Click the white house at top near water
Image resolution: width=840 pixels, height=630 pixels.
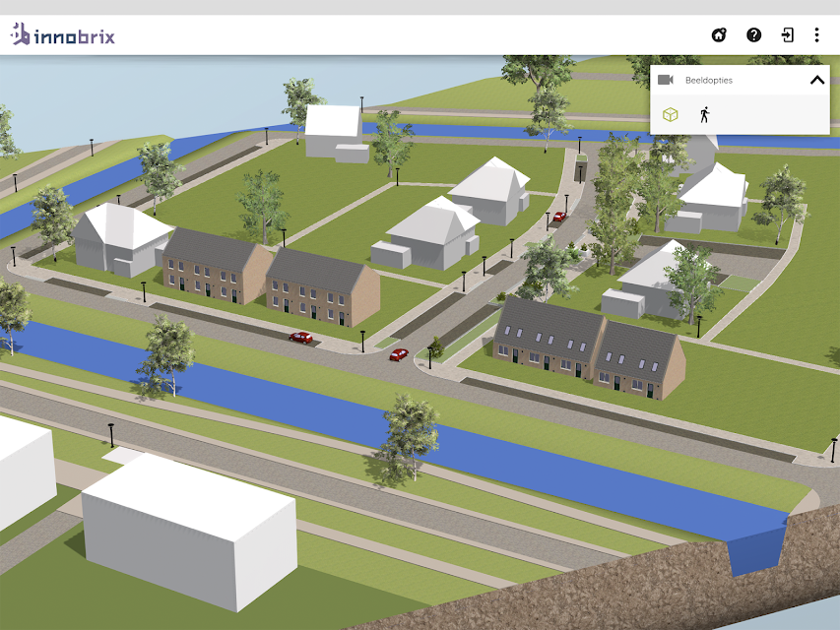[x=336, y=133]
